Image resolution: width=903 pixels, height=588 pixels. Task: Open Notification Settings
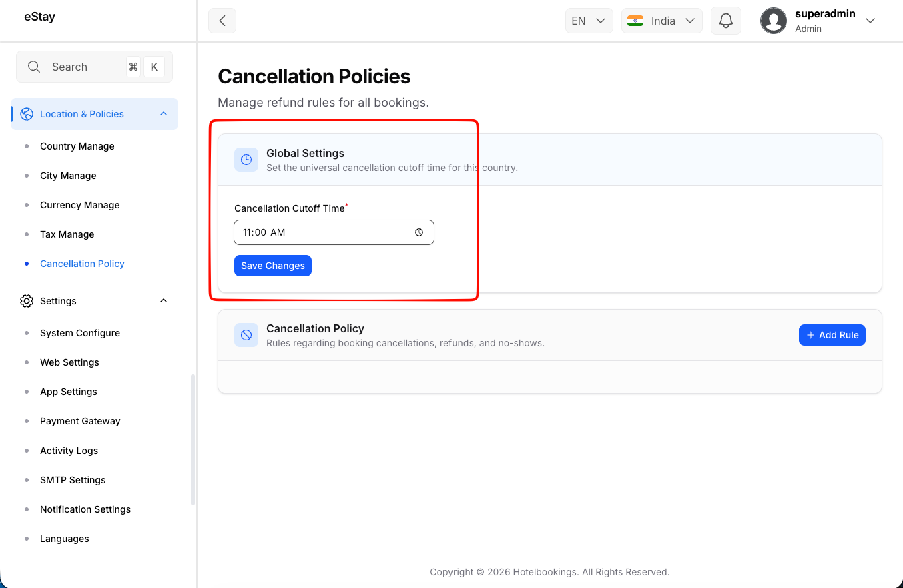[x=85, y=509]
